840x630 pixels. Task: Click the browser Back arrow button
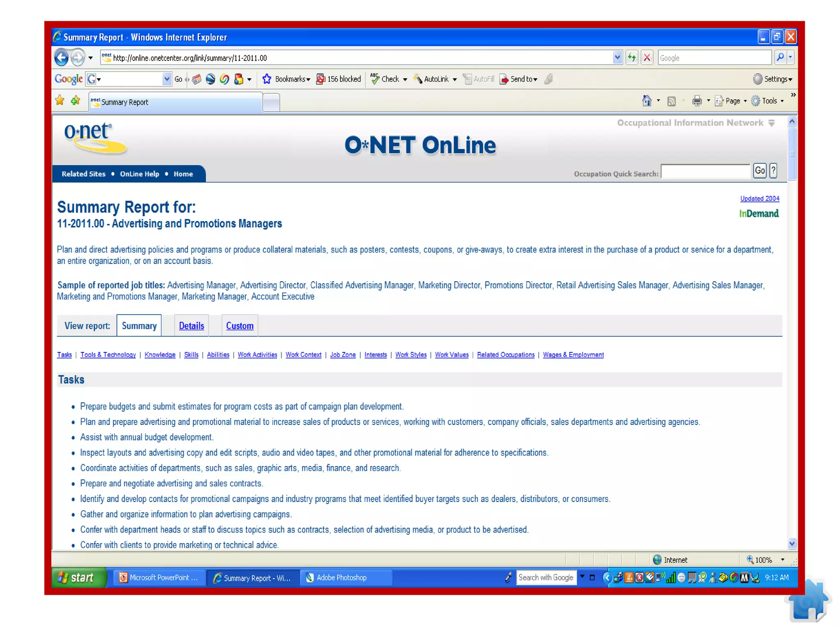click(62, 57)
